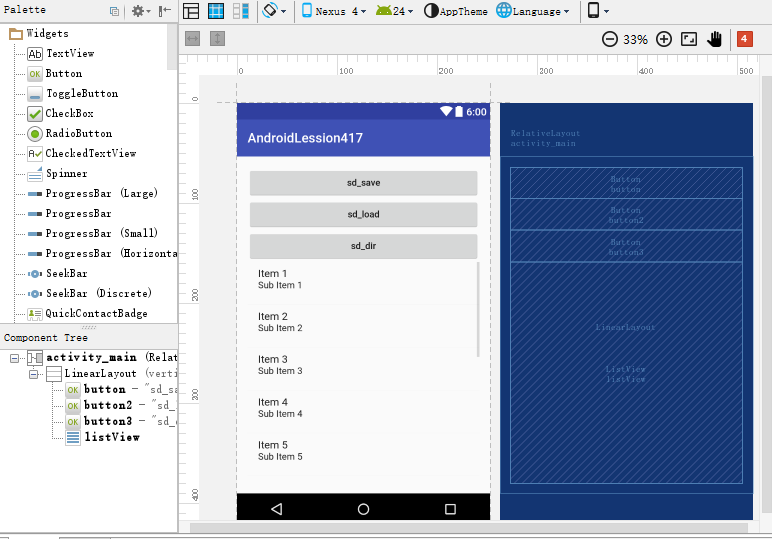This screenshot has height=539, width=772.
Task: Click Item 5 in the list preview
Action: [x=363, y=450]
